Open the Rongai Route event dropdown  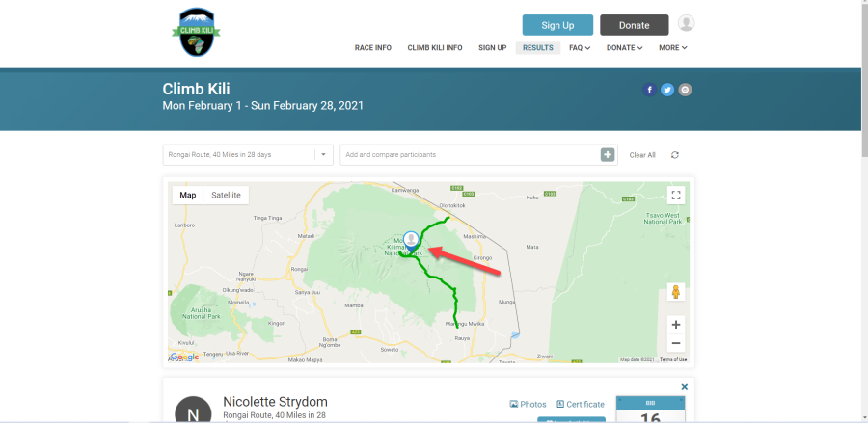[x=248, y=155]
